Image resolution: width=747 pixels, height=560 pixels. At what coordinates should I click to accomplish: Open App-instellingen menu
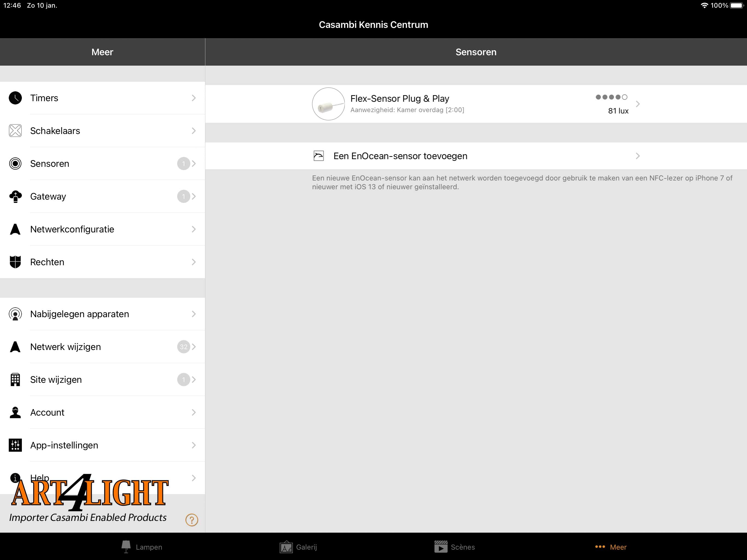click(102, 445)
